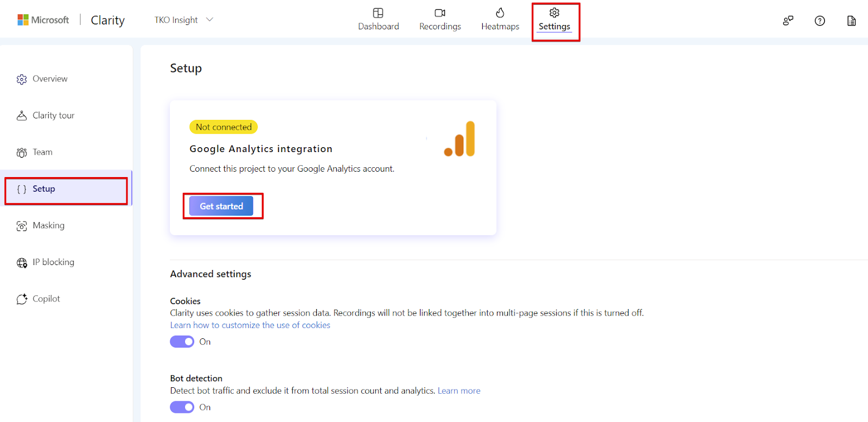Click the 'Cookies' section label

(185, 301)
